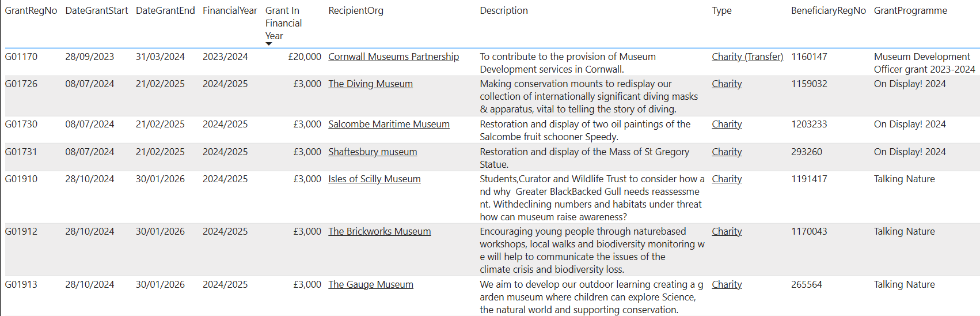Sort by DateGrantEnd column header
The height and width of the screenshot is (316, 980).
[165, 10]
